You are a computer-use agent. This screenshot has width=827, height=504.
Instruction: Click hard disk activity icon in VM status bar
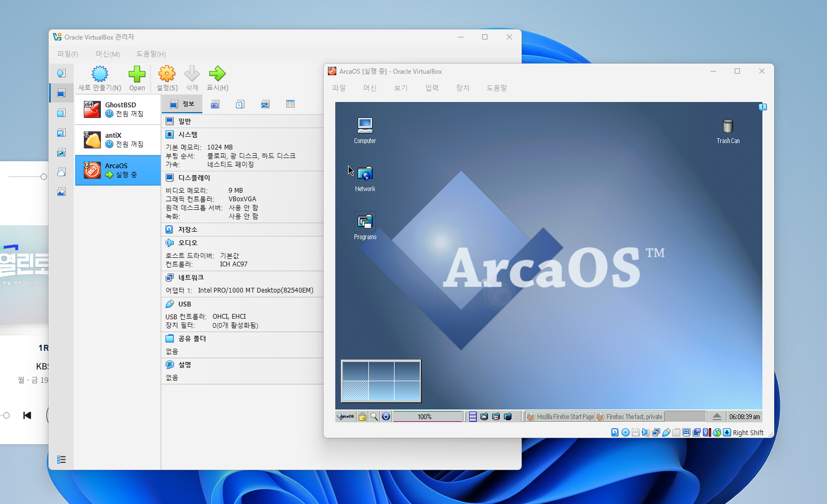(615, 432)
